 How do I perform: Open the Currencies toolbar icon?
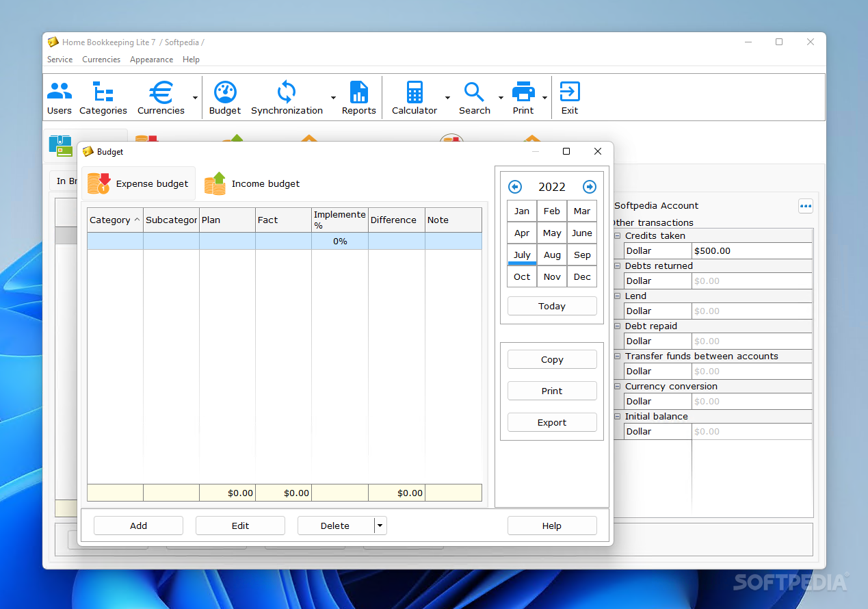point(161,98)
